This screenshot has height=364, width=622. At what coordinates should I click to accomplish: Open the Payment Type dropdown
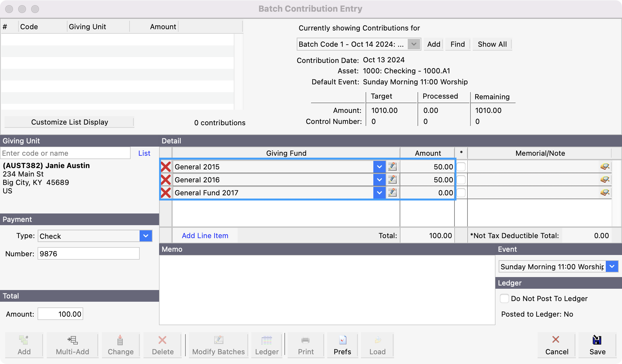[146, 236]
